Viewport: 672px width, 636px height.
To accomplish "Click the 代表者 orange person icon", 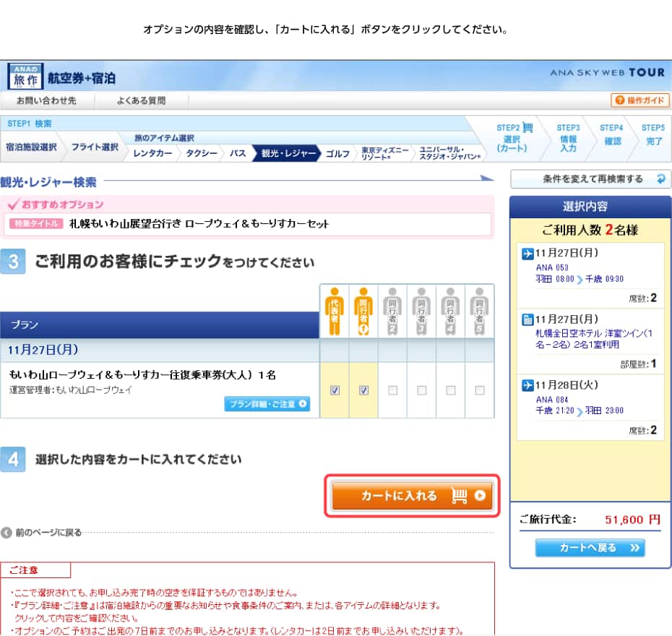I will 334,311.
